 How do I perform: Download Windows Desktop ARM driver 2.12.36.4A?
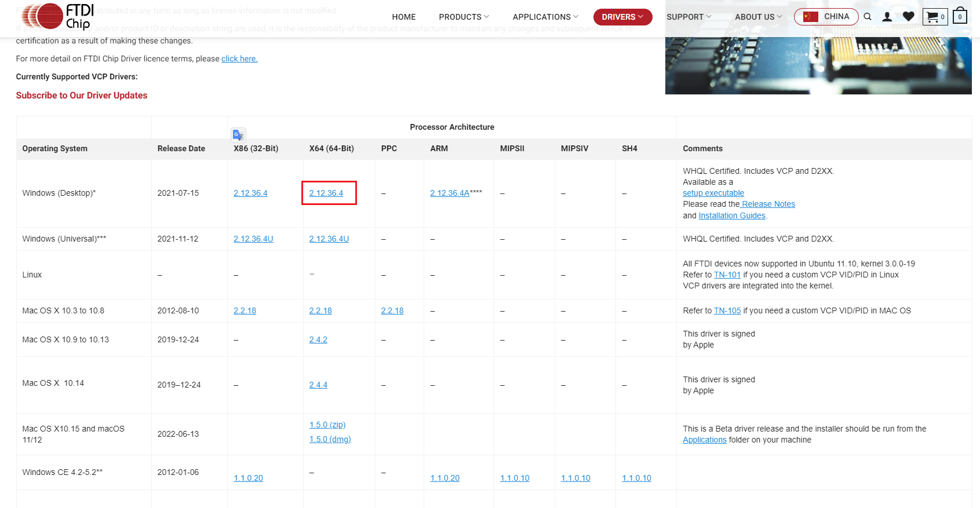click(x=450, y=193)
